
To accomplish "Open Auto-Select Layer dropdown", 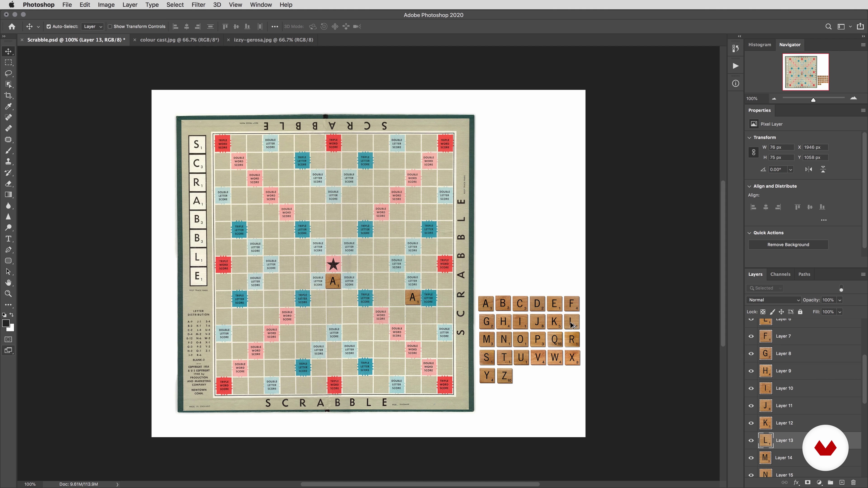I will pos(92,27).
